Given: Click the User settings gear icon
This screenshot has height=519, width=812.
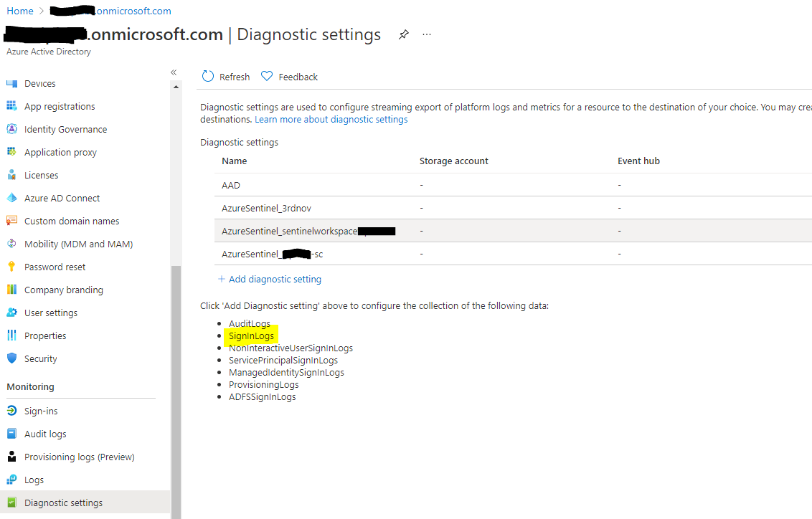Looking at the screenshot, I should click(11, 313).
